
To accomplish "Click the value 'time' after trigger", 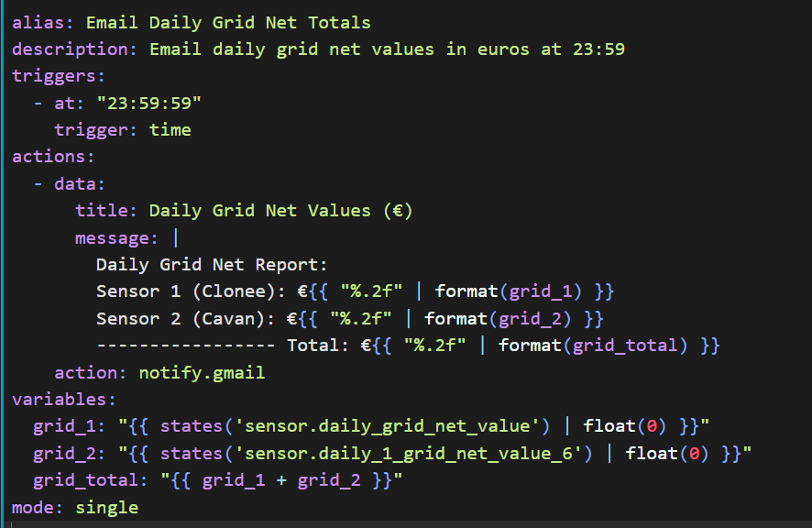I will tap(170, 129).
